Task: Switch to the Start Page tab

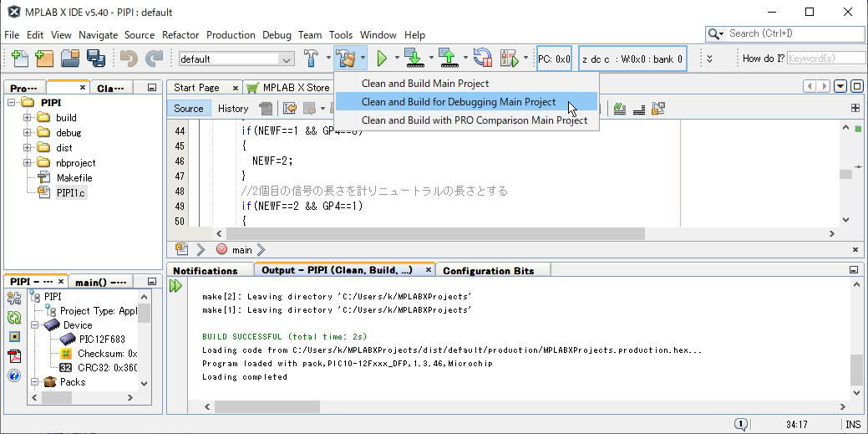Action: point(196,88)
